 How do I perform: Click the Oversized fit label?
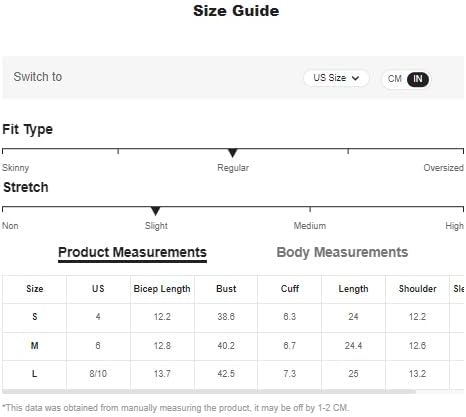point(443,168)
